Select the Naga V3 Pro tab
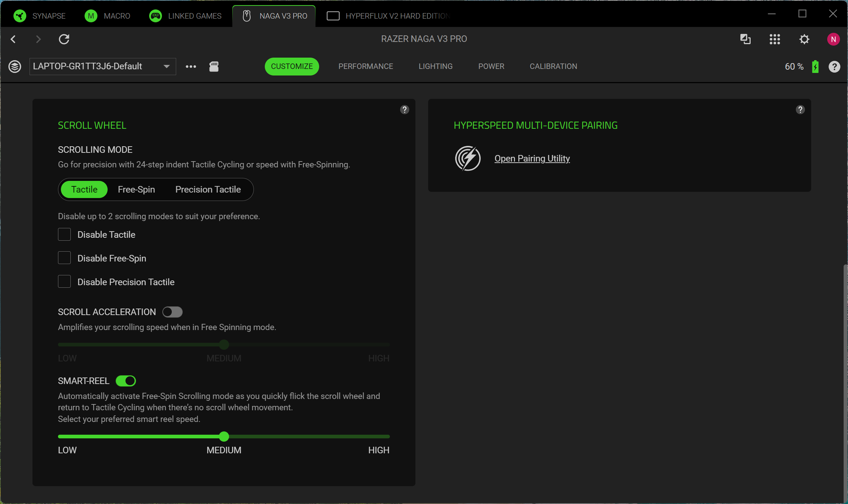The height and width of the screenshot is (504, 848). coord(274,16)
